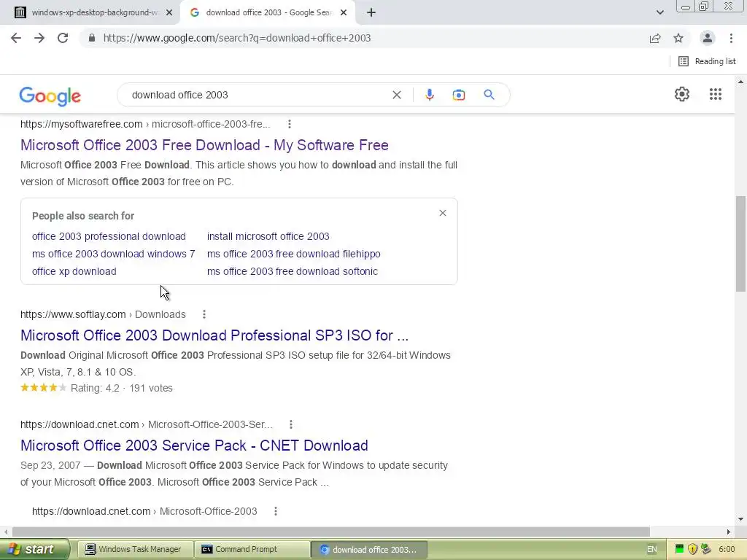
Task: Click the security shield tray icon
Action: [692, 549]
